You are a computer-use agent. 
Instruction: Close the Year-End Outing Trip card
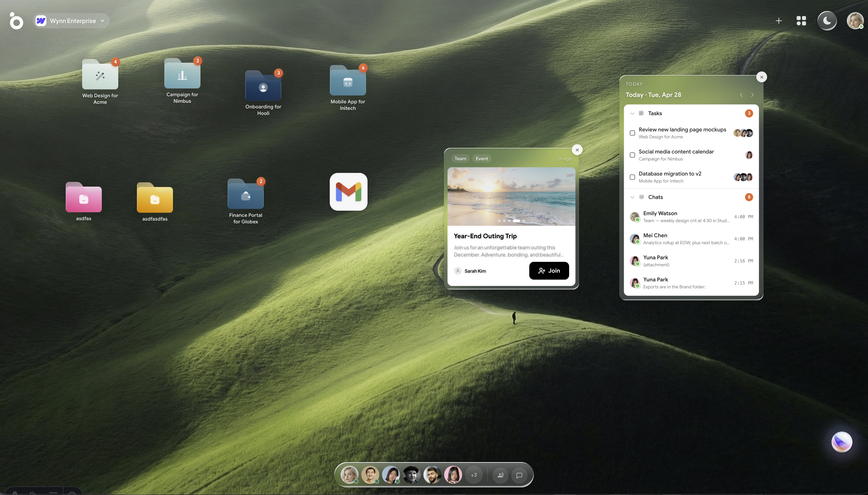pos(577,150)
